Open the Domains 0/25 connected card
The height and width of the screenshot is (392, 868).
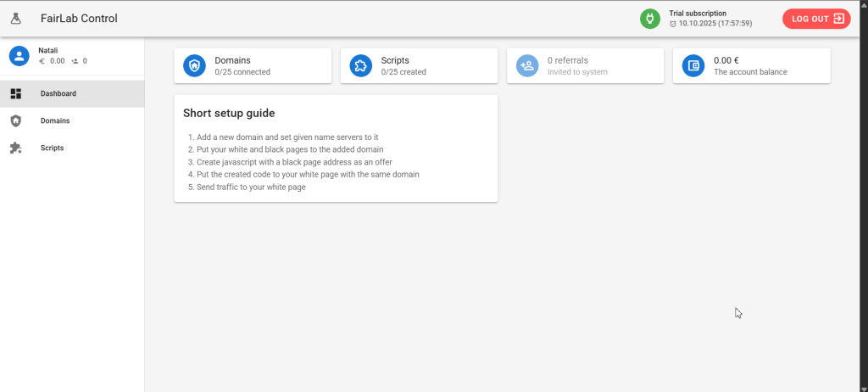[x=253, y=65]
